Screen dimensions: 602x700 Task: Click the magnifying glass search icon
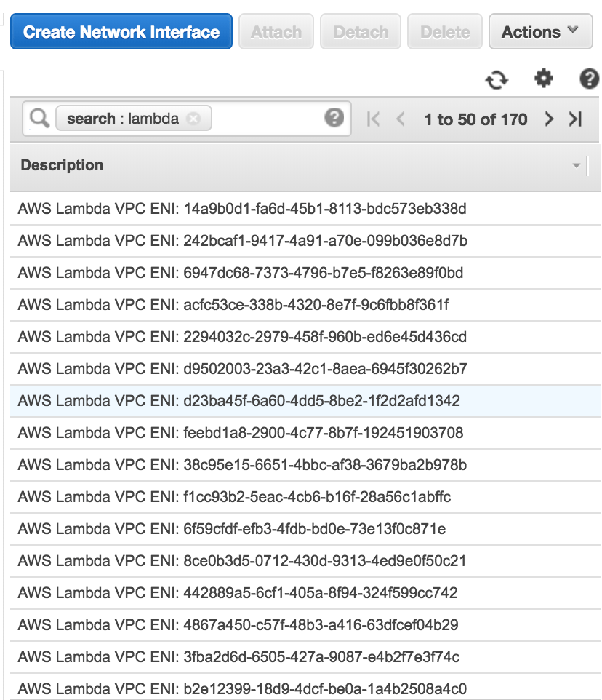[x=39, y=119]
